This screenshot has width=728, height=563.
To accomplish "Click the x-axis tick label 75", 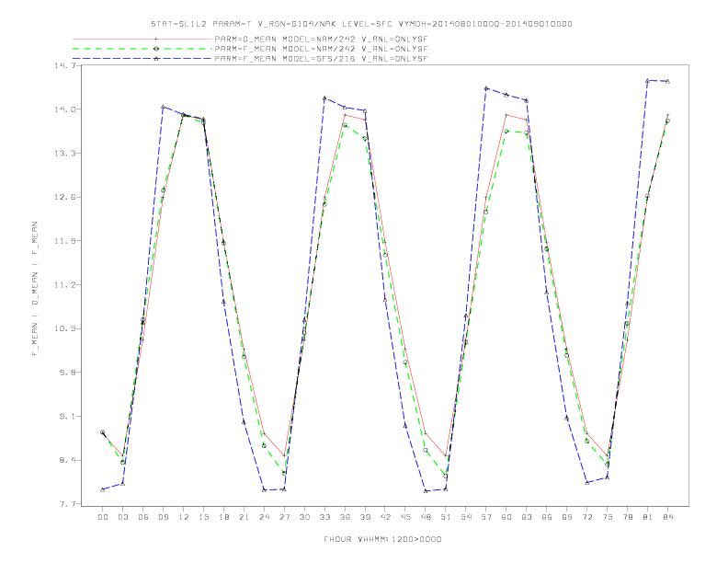I will click(x=608, y=517).
